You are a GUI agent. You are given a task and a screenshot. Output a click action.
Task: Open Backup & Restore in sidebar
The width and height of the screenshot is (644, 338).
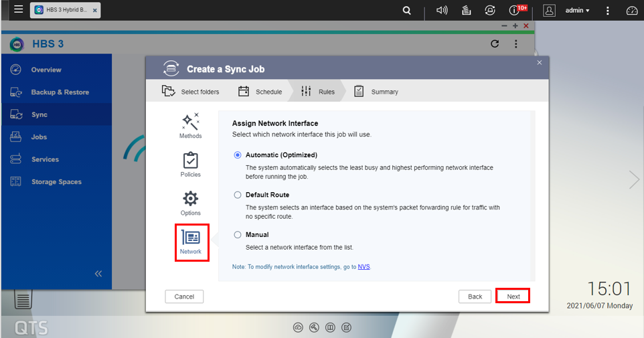click(x=60, y=92)
